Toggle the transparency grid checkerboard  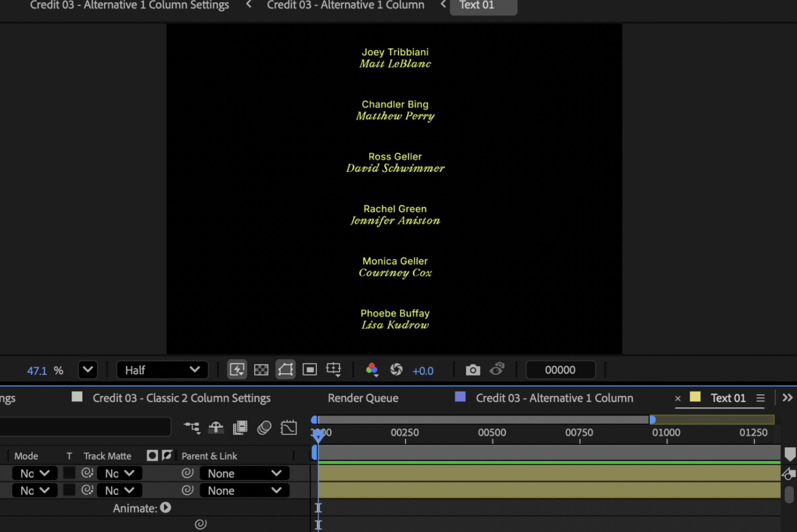261,370
